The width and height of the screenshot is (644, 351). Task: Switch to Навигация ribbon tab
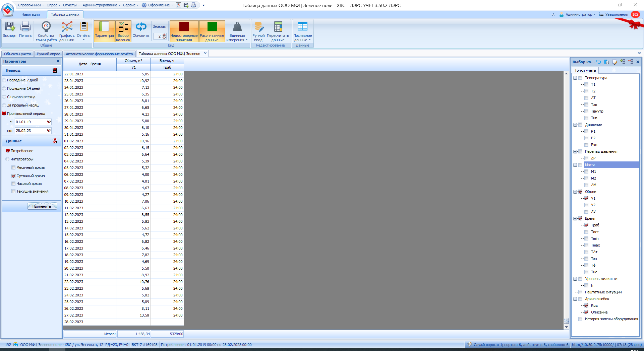click(x=31, y=14)
